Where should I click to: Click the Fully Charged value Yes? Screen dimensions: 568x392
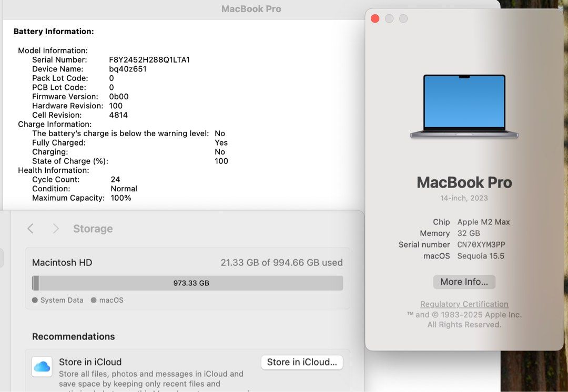pos(221,142)
